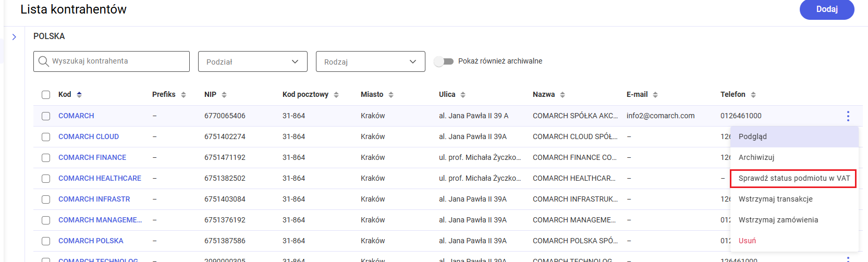Open the three-dot menu for COMARCH row
Screen dimensions: 868x262
click(848, 116)
